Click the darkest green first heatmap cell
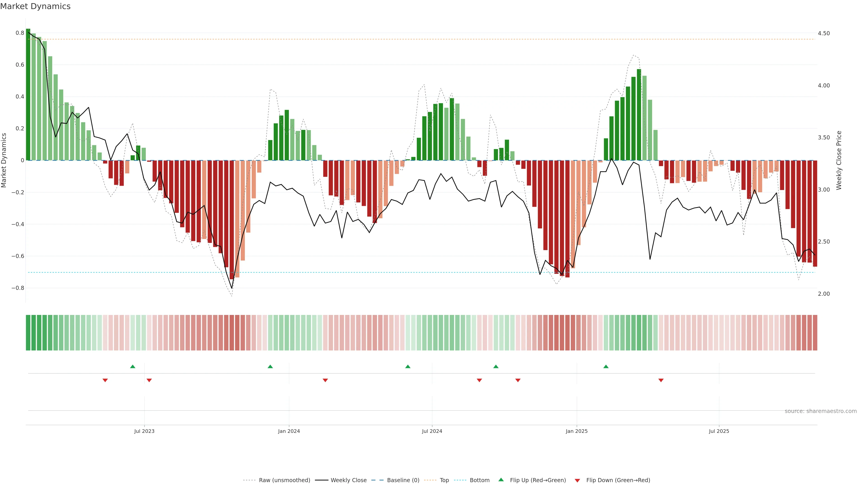Screen dimensions: 868x488 click(28, 332)
